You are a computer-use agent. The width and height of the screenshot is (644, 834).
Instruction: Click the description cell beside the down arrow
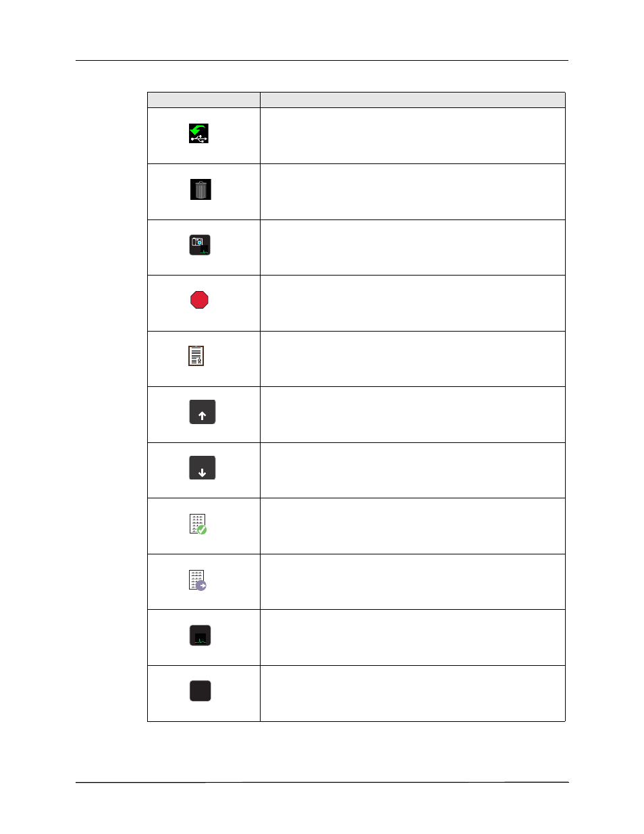[412, 471]
